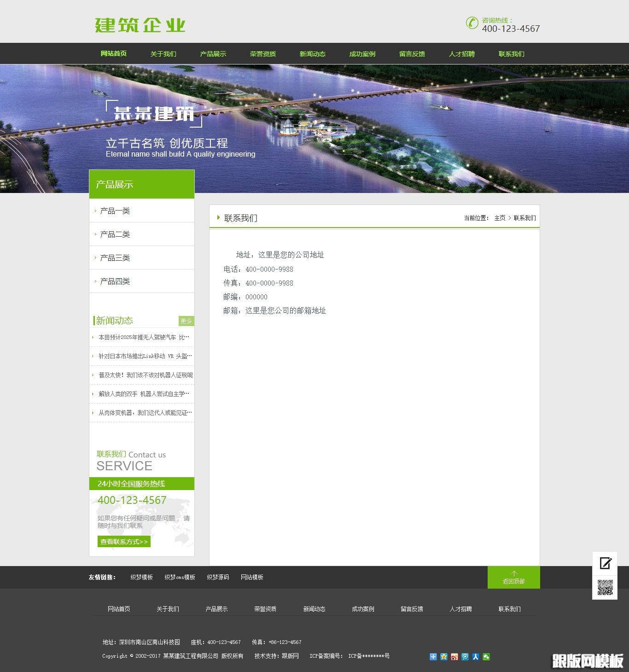Screen dimensions: 629x672
Task: Share via the Renren icon
Action: click(476, 657)
